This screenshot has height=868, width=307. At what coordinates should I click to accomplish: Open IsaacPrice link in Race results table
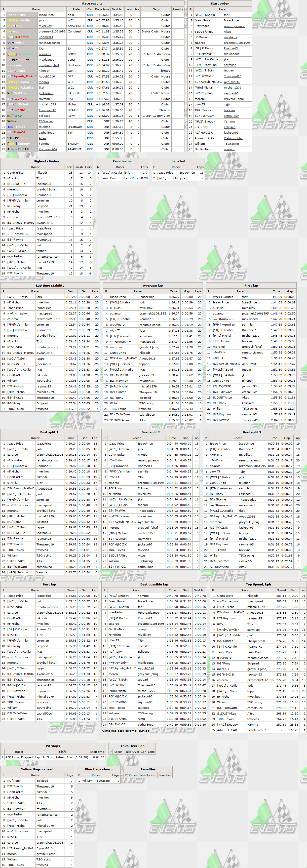pos(46,15)
